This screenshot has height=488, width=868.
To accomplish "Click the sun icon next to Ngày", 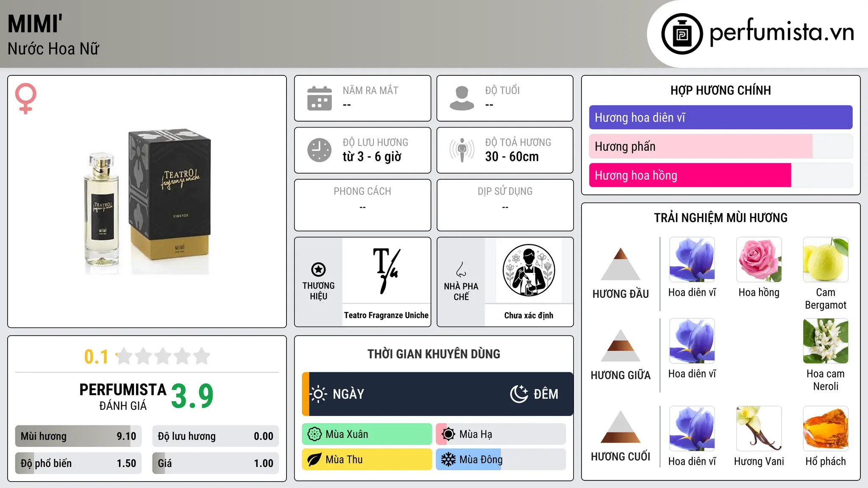I will tap(318, 394).
